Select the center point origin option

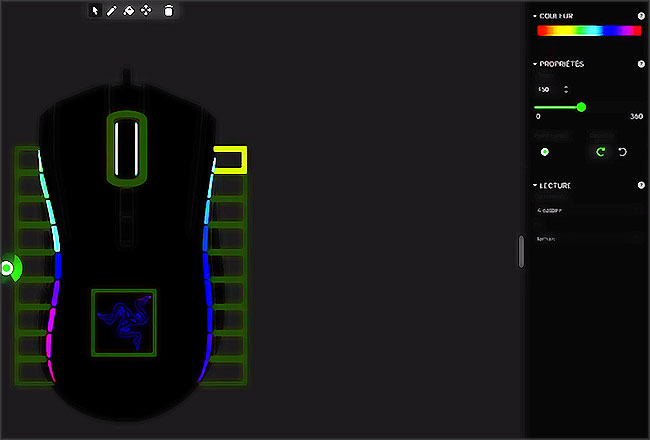click(545, 152)
